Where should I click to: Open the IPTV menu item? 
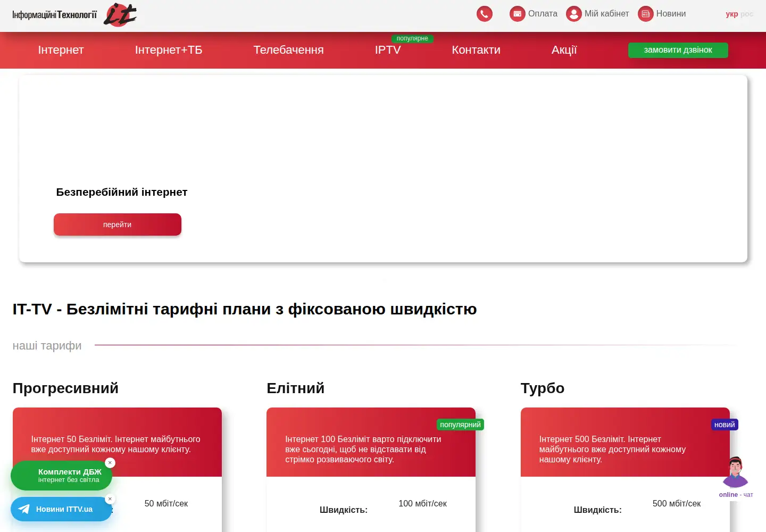click(x=388, y=50)
